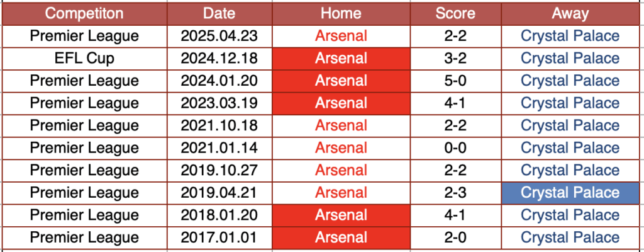Click the 2024.12.18 date cell
This screenshot has height=252, width=644.
tap(219, 59)
